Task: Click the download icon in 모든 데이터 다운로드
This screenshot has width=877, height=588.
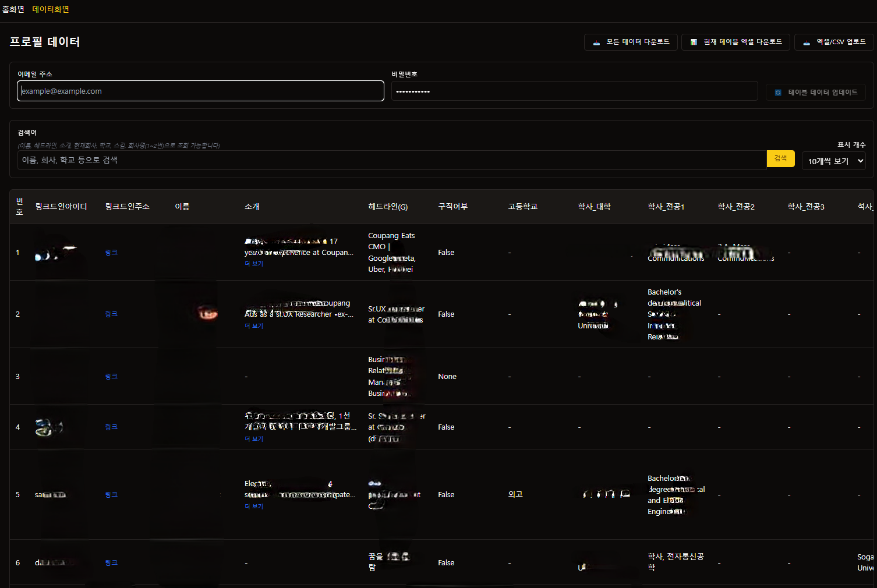Action: pyautogui.click(x=596, y=42)
